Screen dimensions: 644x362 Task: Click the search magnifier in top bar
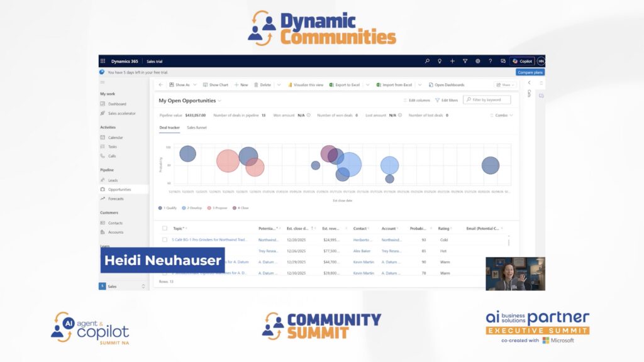pos(427,61)
